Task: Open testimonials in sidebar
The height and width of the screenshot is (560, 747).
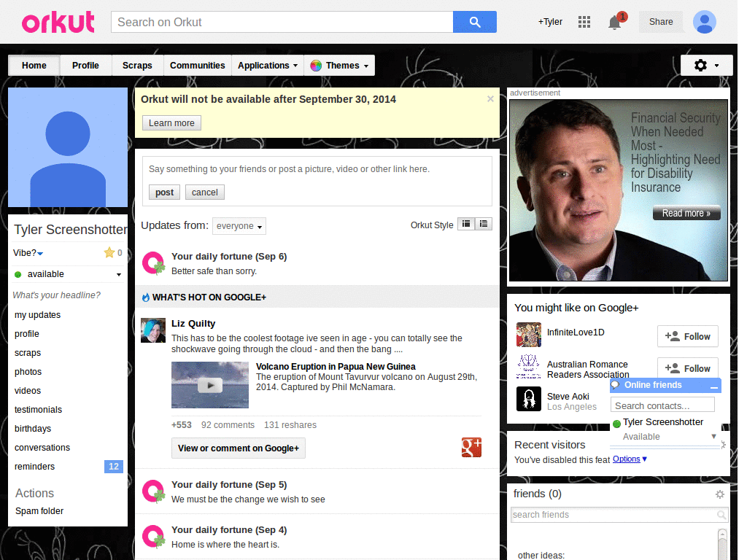Action: point(38,410)
